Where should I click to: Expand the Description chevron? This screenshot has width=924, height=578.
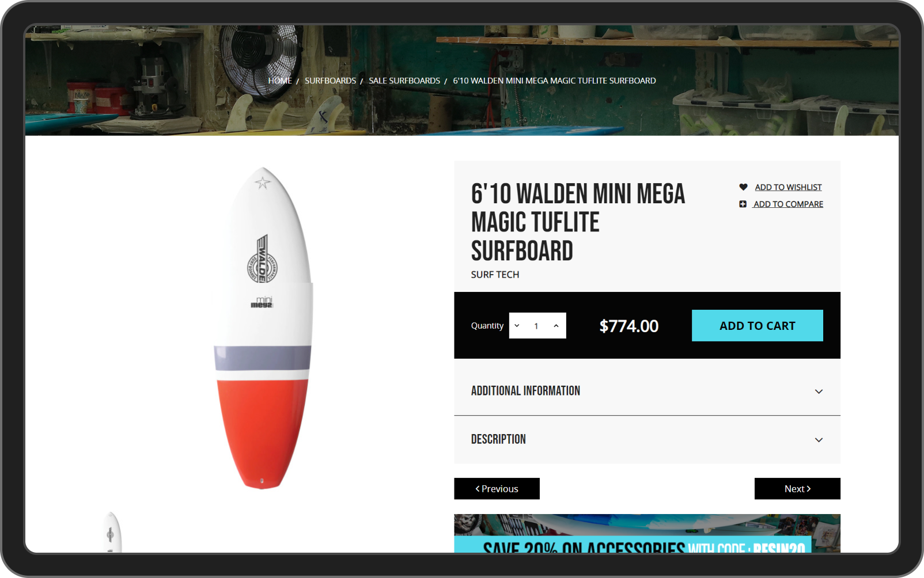click(819, 440)
